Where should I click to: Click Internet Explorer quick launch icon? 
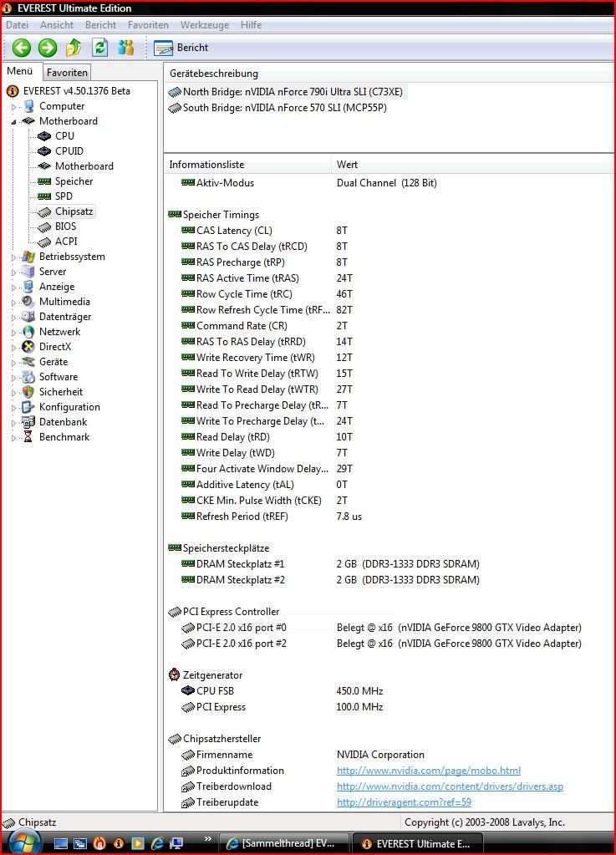click(157, 843)
